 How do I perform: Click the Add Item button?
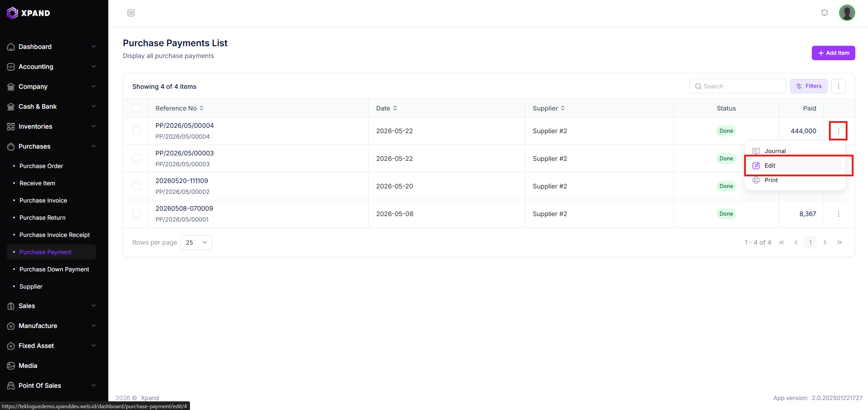coord(833,53)
